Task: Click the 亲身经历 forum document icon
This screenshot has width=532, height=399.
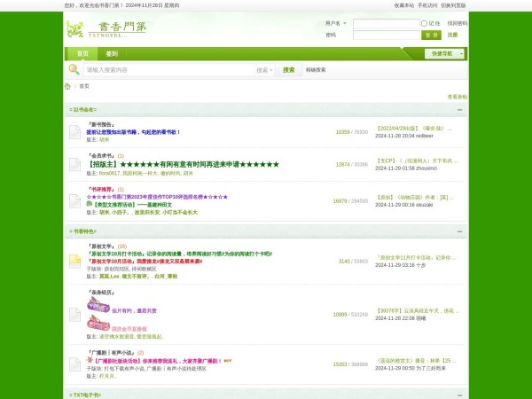Action: [75, 314]
